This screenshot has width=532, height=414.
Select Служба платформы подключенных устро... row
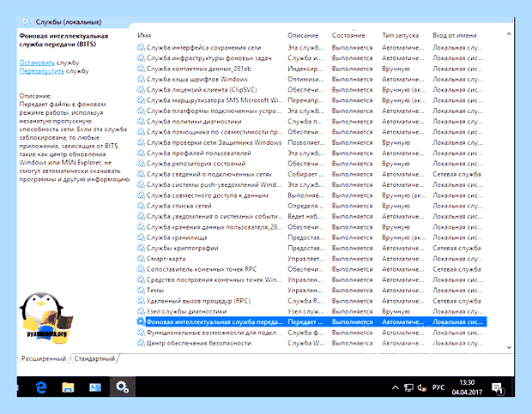click(311, 111)
